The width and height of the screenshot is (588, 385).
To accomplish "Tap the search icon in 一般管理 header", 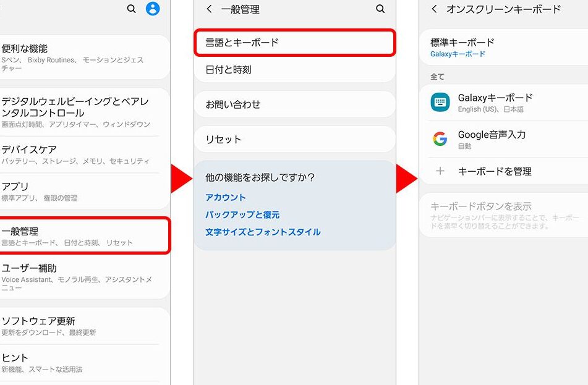I will click(x=380, y=9).
